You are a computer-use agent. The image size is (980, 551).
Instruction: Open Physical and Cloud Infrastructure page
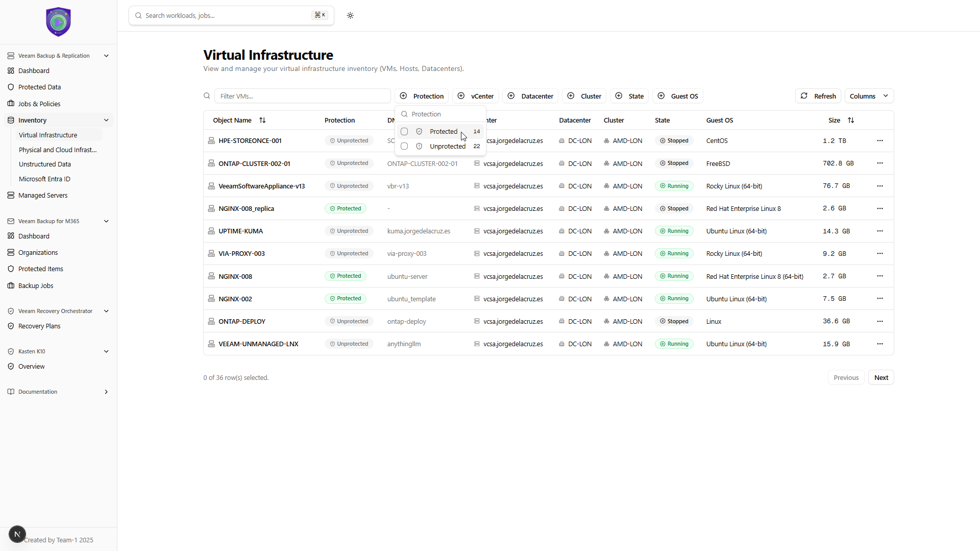point(58,150)
